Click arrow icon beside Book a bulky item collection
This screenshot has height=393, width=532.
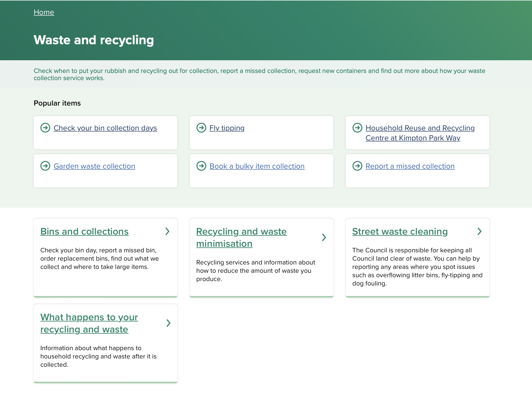pos(201,166)
